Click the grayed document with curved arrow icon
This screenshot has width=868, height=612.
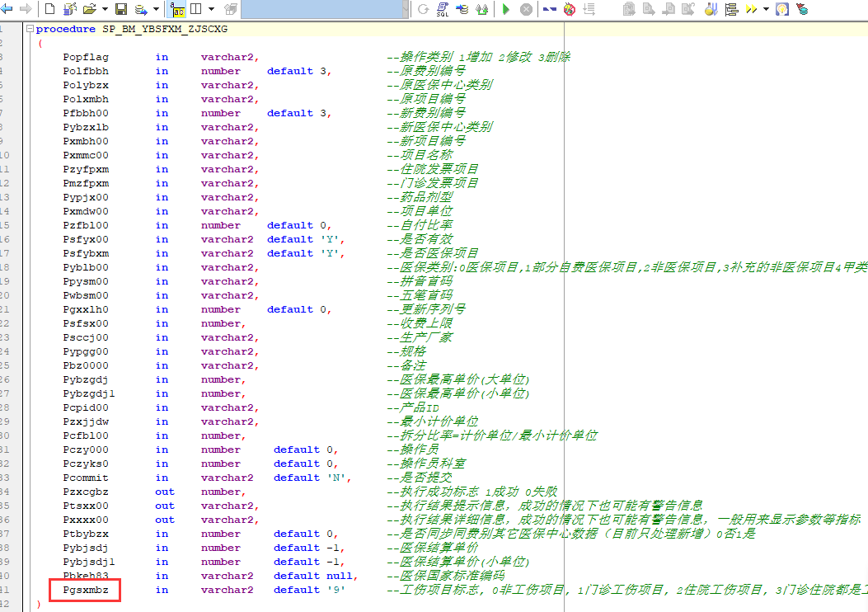pyautogui.click(x=688, y=9)
